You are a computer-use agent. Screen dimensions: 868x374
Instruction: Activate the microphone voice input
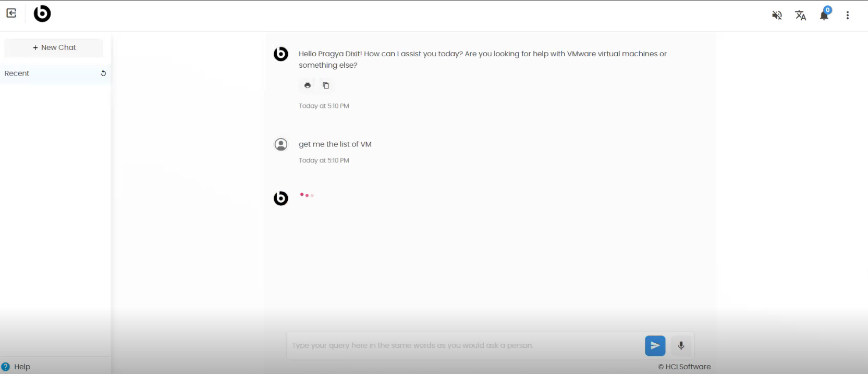click(681, 346)
